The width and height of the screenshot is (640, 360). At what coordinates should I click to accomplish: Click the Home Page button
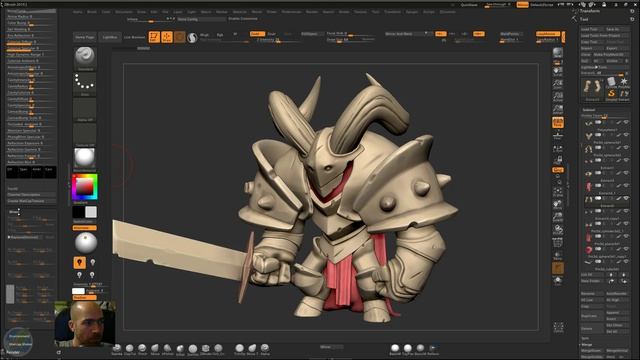tap(85, 37)
